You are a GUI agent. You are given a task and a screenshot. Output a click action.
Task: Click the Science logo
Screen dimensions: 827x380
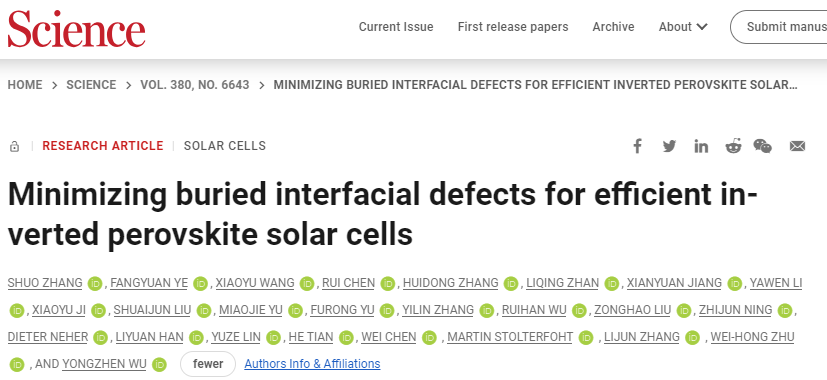pos(76,28)
